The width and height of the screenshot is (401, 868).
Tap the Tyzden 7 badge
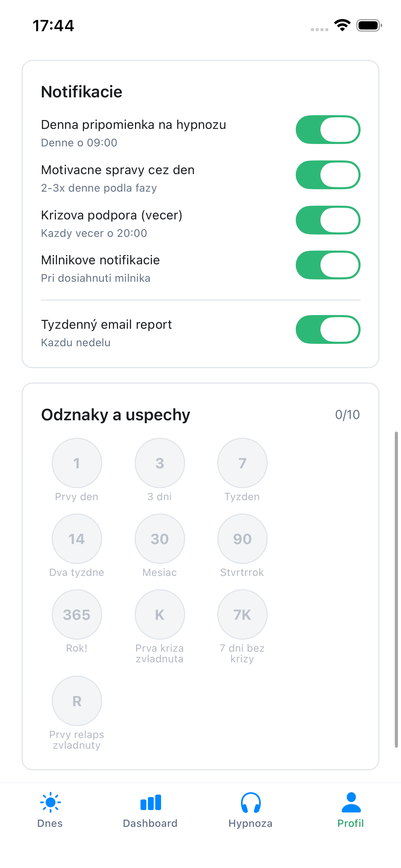[242, 463]
